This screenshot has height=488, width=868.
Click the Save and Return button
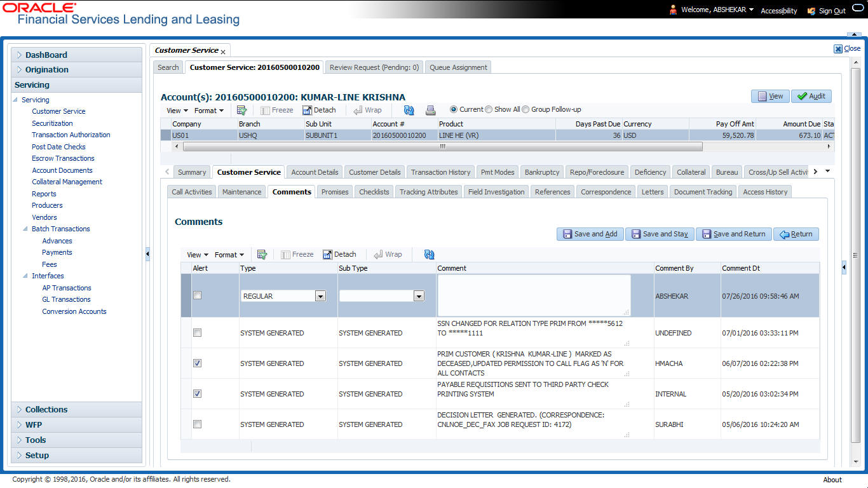tap(734, 234)
